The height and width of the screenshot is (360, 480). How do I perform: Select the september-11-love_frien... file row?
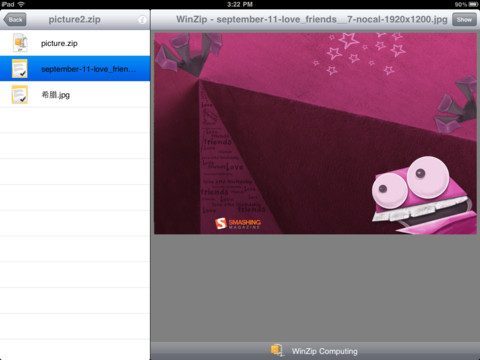[x=75, y=69]
